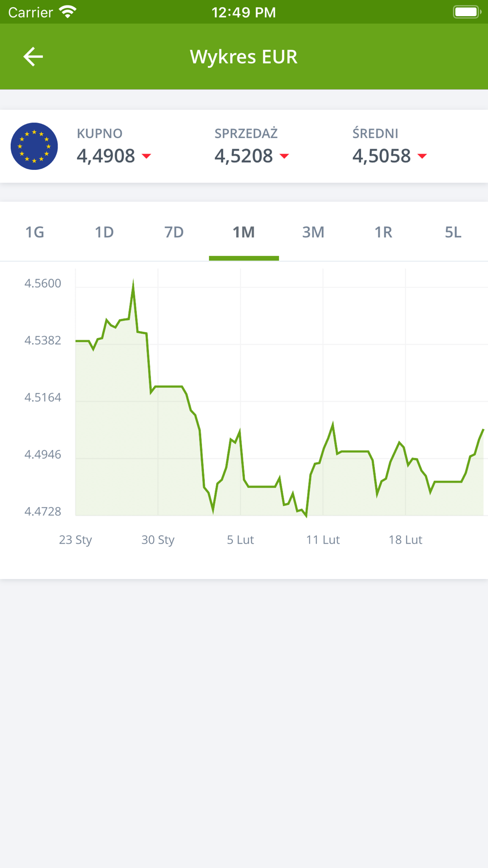Select the 1M range tab
This screenshot has width=488, height=868.
[244, 232]
